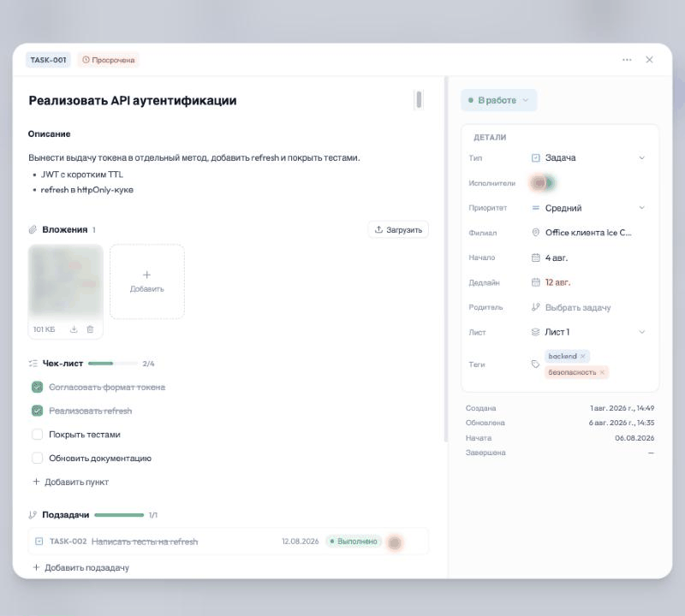Check Покрыть тестами item

point(37,435)
